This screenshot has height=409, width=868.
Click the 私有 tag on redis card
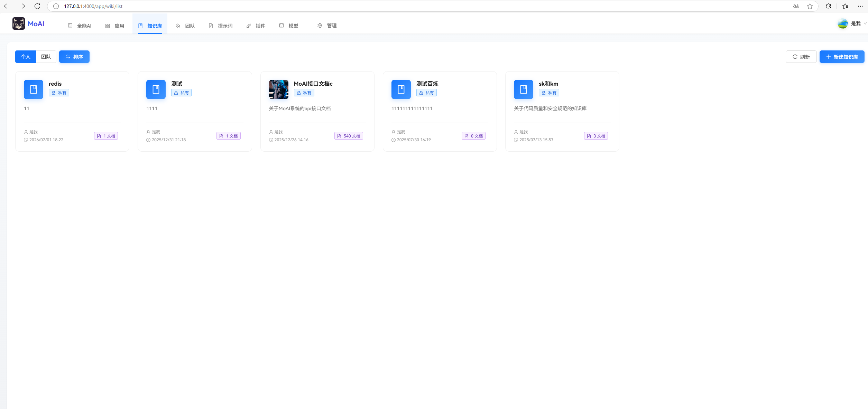pyautogui.click(x=59, y=93)
